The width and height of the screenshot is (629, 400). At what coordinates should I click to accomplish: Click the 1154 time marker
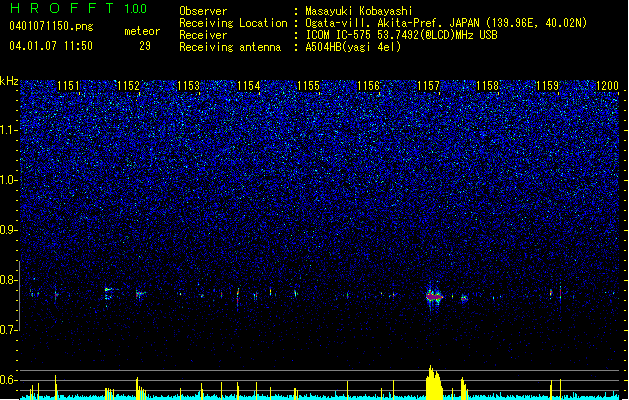pos(248,86)
